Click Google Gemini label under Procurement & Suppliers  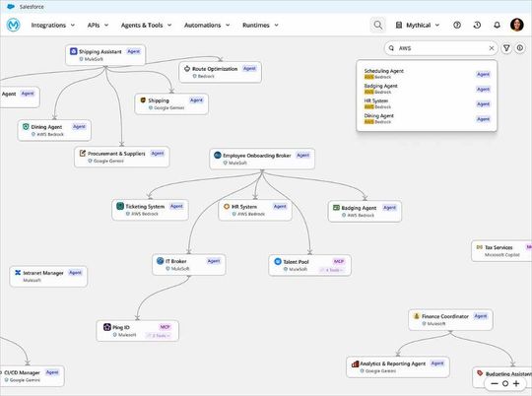tap(108, 161)
